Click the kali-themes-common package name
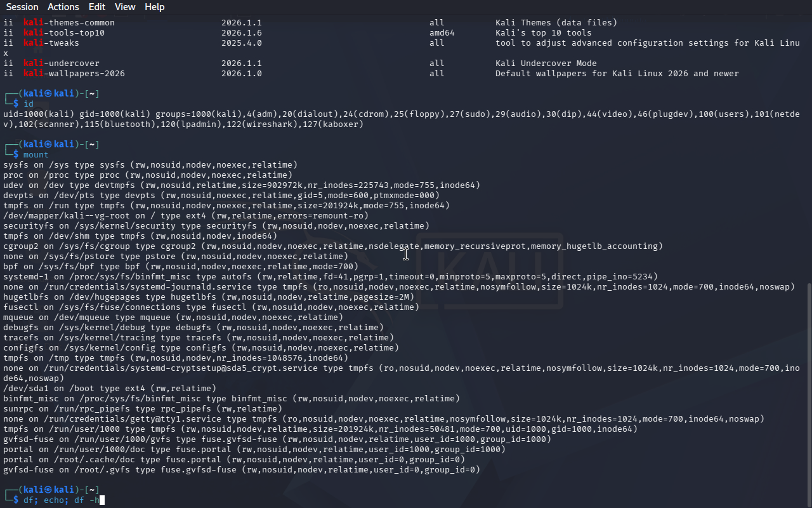812x508 pixels. click(x=69, y=23)
